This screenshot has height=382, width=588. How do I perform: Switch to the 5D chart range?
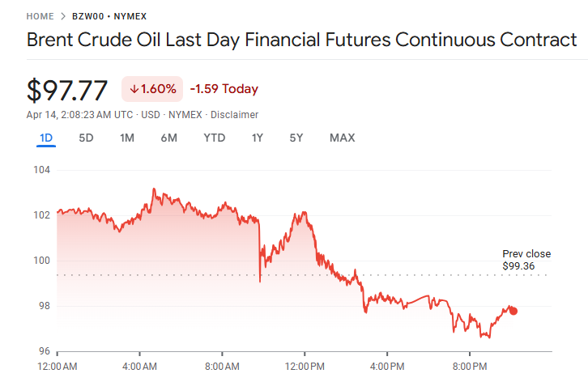pyautogui.click(x=86, y=138)
